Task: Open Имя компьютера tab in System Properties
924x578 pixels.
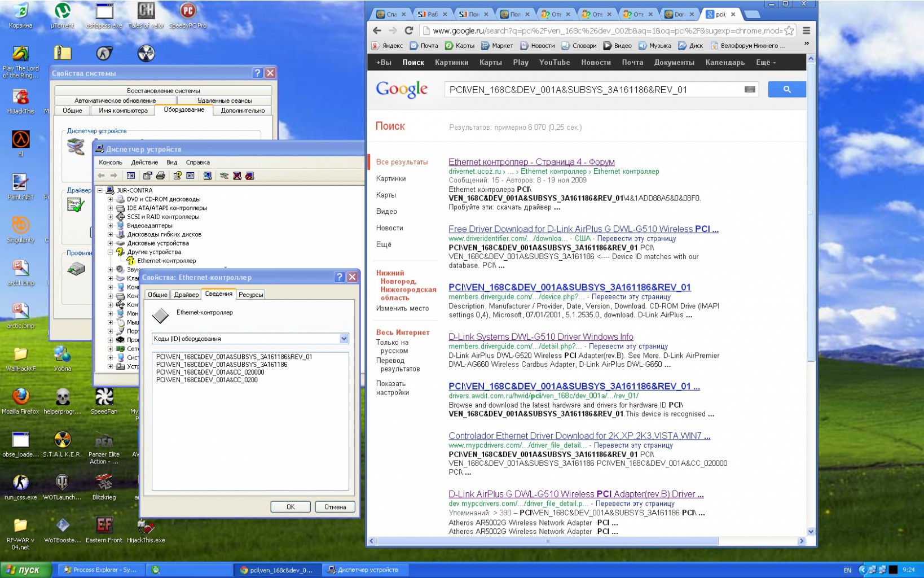Action: [x=123, y=111]
